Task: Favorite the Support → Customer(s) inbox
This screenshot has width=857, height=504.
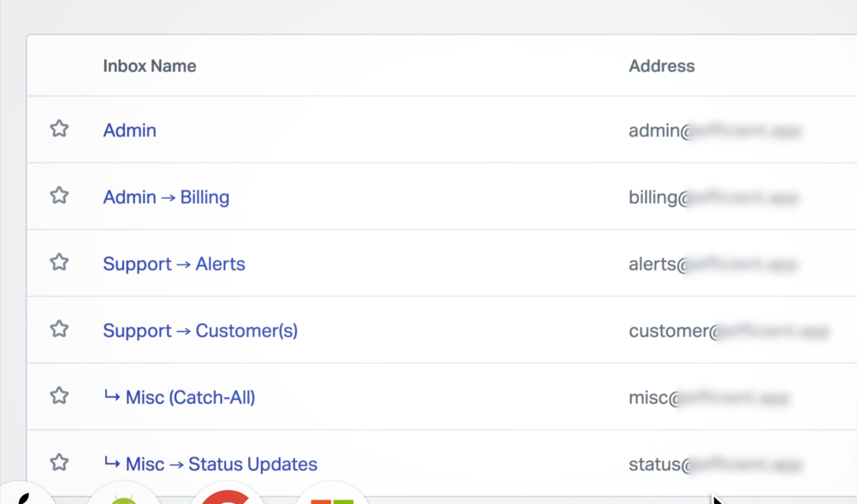Action: pos(59,329)
